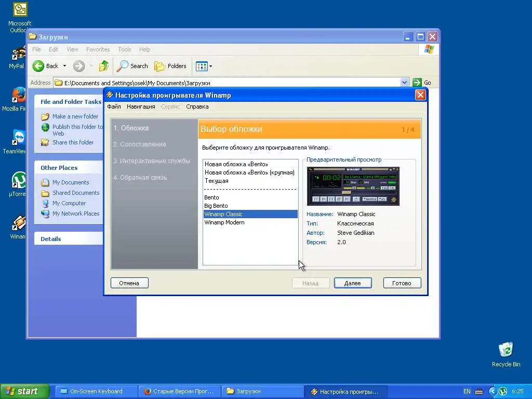Click µTorrent tray icon
The image size is (532, 399).
point(503,392)
